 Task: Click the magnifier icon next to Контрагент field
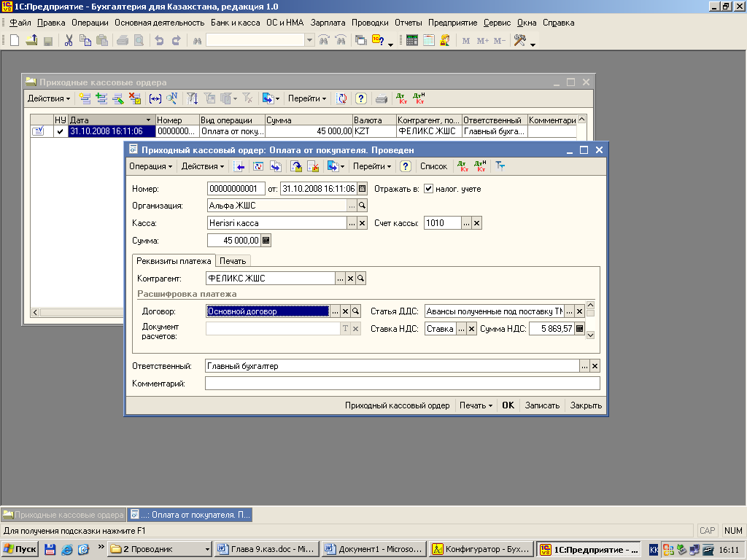360,279
